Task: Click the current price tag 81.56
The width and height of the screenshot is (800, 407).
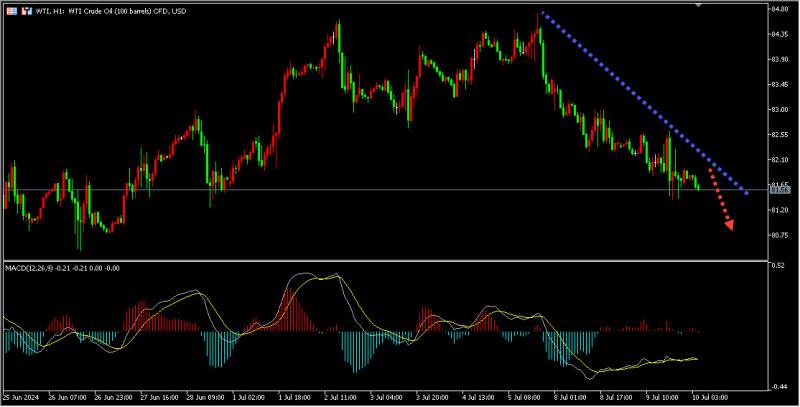Action: (x=780, y=190)
